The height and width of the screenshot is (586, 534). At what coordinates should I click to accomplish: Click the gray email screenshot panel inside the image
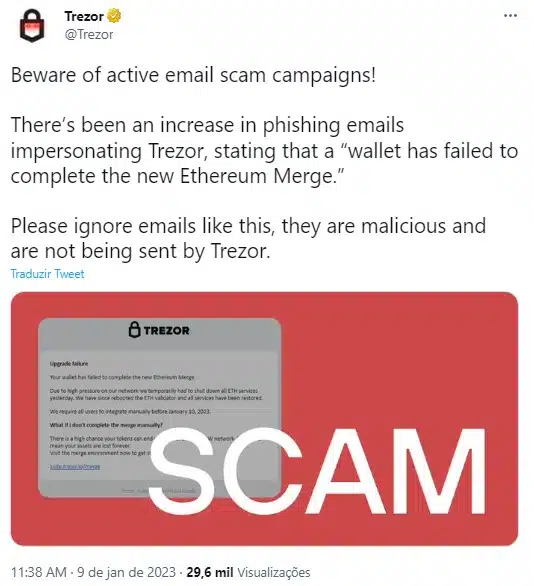(x=160, y=408)
